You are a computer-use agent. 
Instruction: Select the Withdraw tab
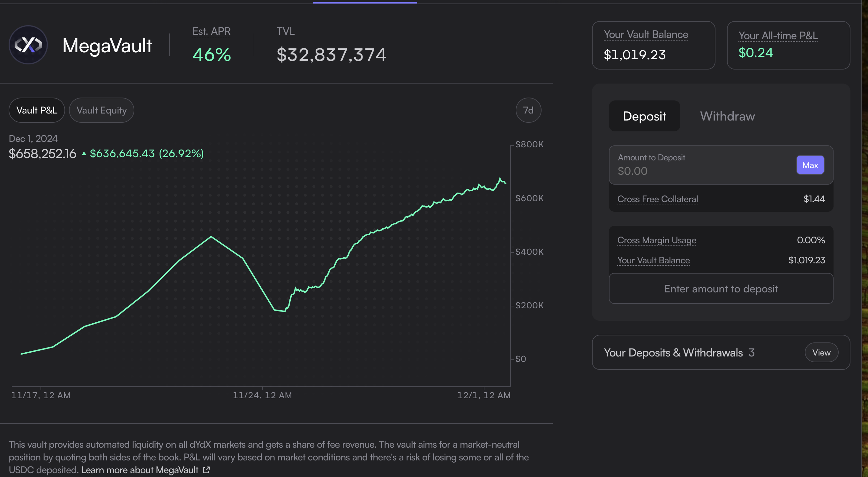(x=727, y=116)
